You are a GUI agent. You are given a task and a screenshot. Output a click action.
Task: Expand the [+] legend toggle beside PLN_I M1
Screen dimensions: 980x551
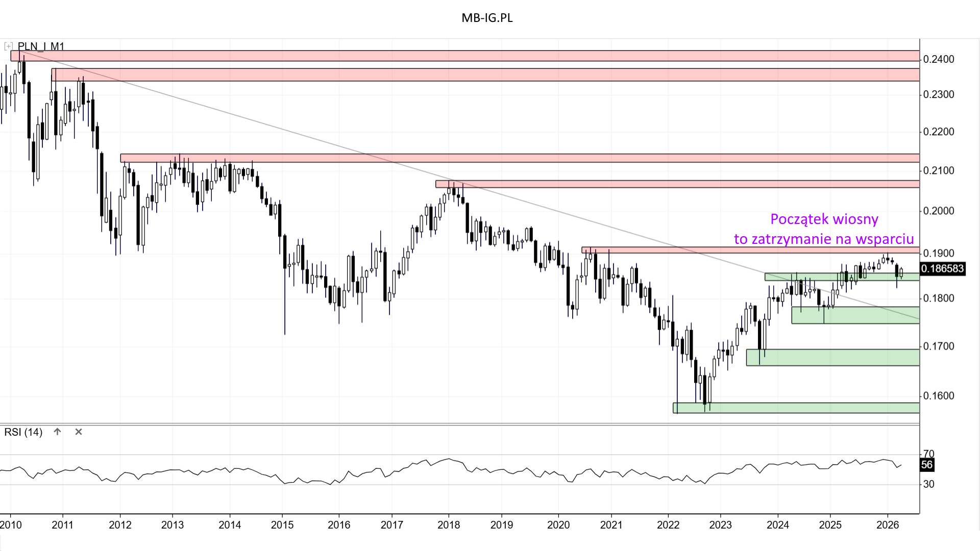(8, 46)
